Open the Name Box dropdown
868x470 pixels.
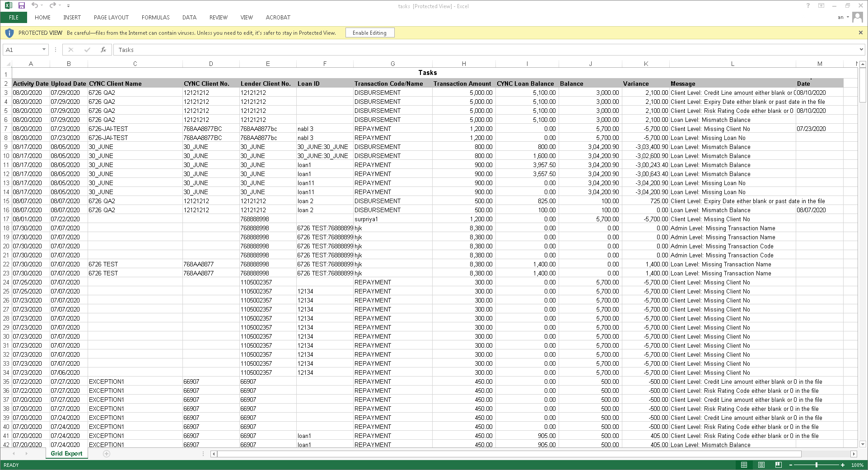44,50
